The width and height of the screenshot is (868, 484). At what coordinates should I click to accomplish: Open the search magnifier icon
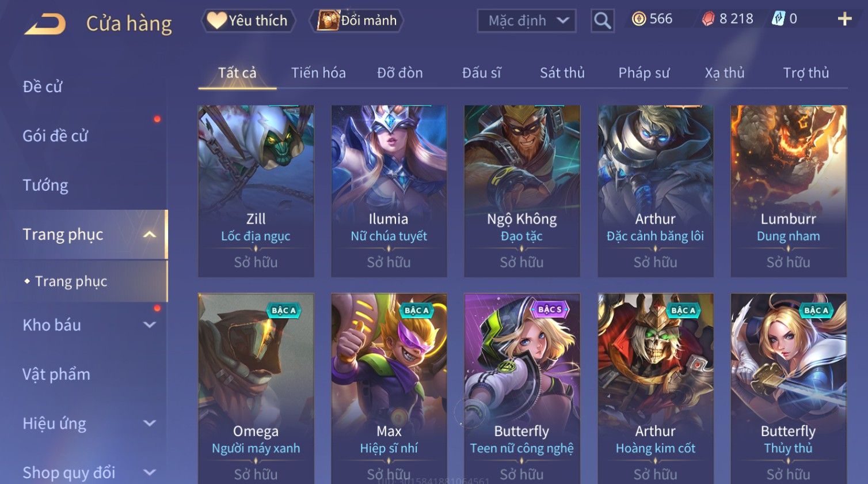(x=602, y=21)
